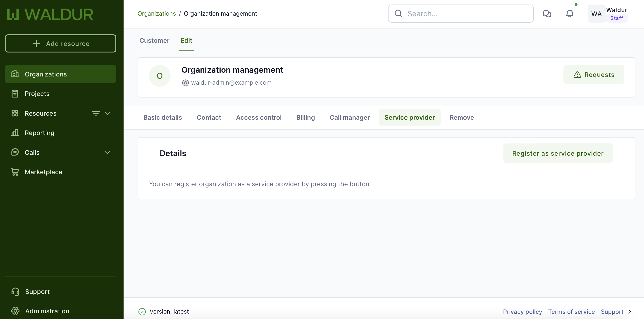This screenshot has height=319, width=644.
Task: Open the Access control tab
Action: click(x=258, y=117)
